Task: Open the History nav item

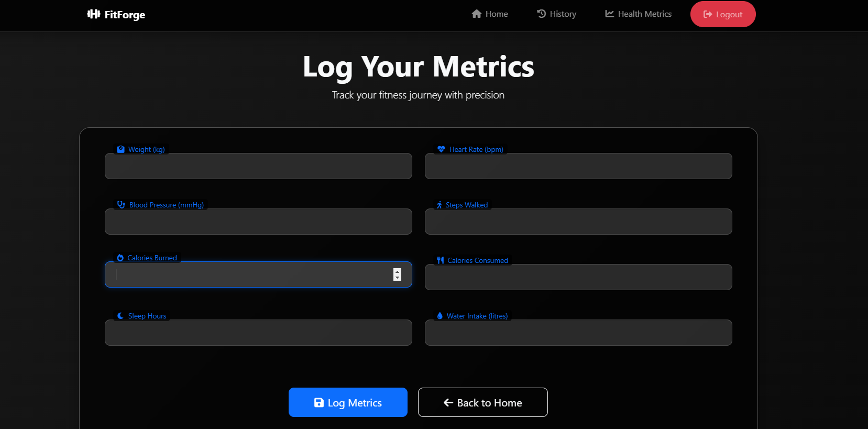Action: coord(556,14)
